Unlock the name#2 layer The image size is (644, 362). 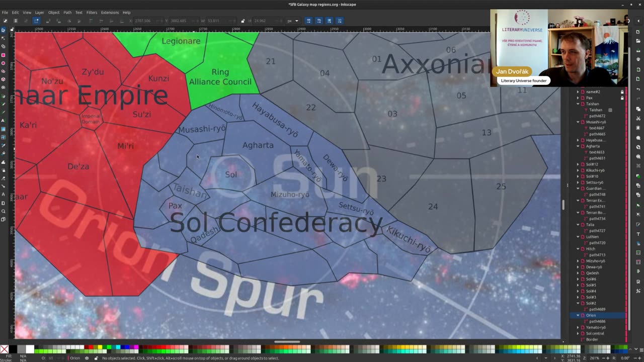coord(622,92)
